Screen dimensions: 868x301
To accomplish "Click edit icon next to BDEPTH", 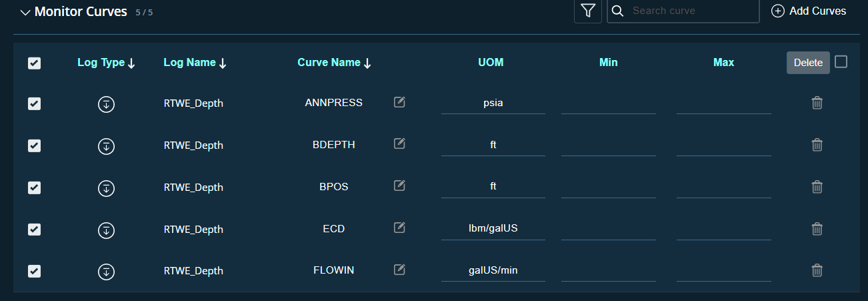I will [x=399, y=143].
